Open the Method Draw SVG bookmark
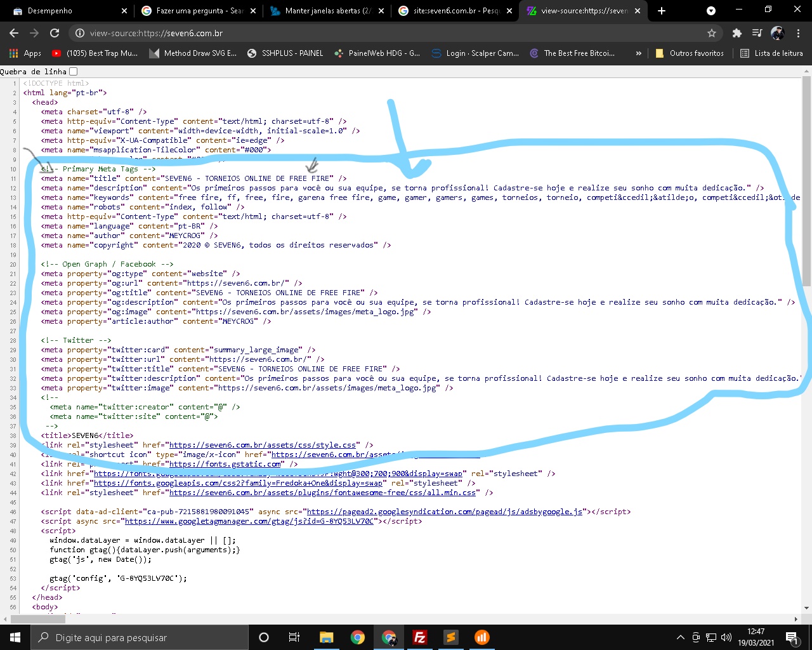The image size is (812, 650). (193, 53)
